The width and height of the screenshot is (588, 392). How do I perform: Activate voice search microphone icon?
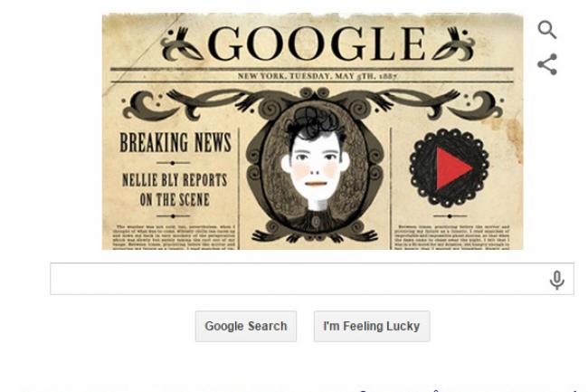(557, 280)
